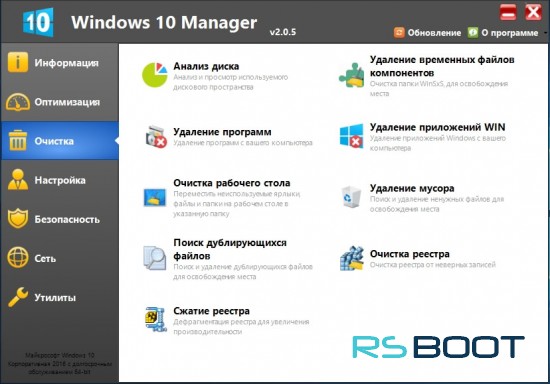This screenshot has height=384, width=550.
Task: Go to the Настройка section
Action: (60, 180)
